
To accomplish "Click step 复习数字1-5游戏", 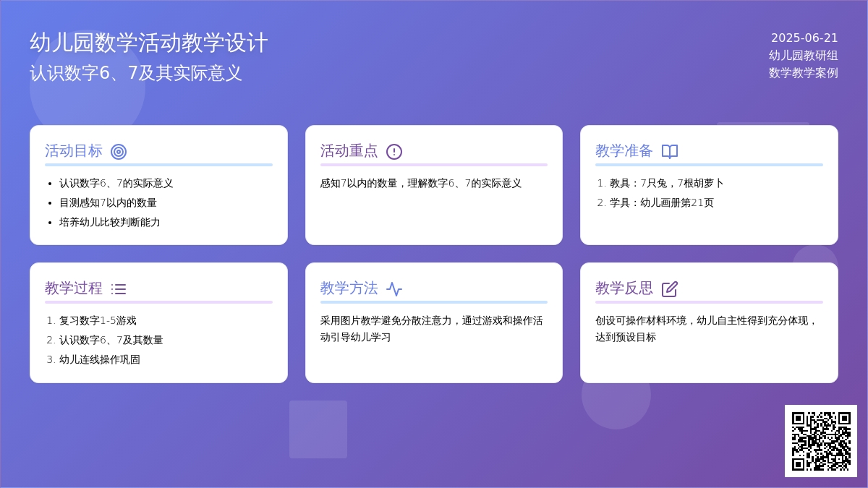I will [x=98, y=320].
